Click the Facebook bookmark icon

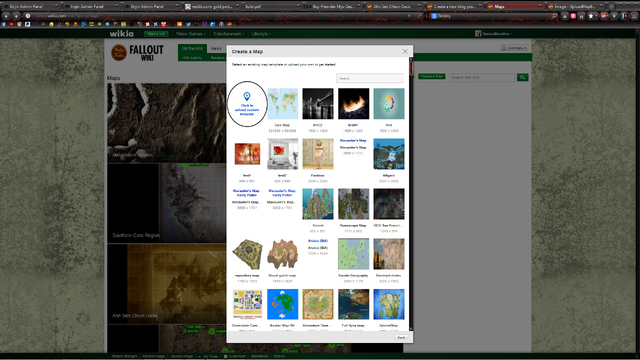[4, 24]
